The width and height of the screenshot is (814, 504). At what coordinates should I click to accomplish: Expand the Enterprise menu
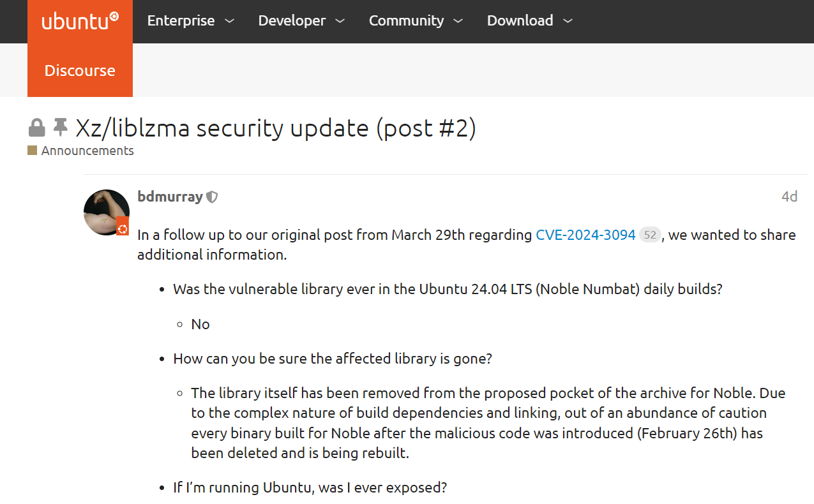click(x=190, y=21)
